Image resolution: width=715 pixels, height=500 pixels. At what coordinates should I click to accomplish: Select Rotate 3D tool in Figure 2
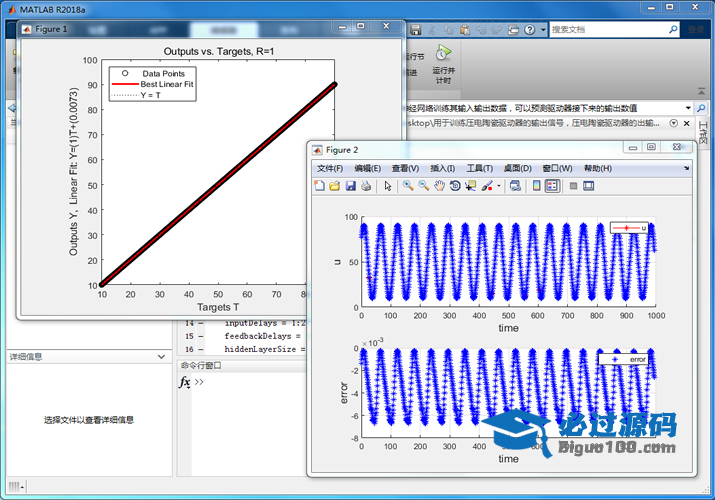tap(455, 186)
